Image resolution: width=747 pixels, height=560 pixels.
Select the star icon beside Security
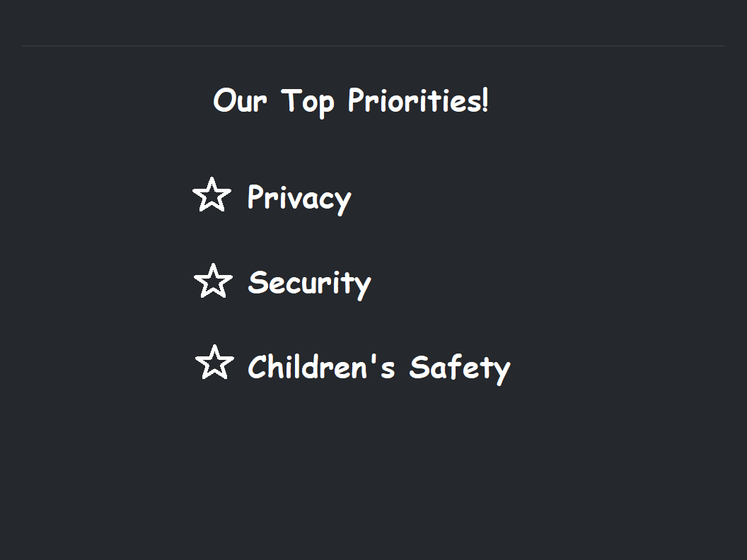pos(214,281)
